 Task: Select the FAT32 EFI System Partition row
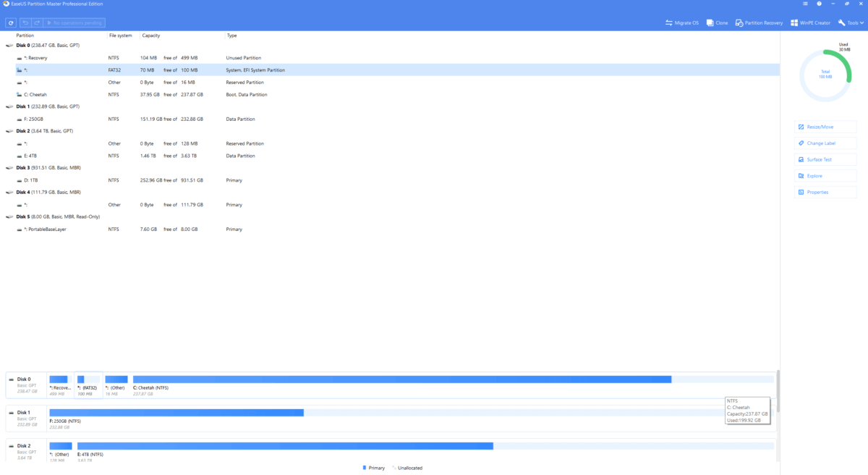tap(391, 70)
